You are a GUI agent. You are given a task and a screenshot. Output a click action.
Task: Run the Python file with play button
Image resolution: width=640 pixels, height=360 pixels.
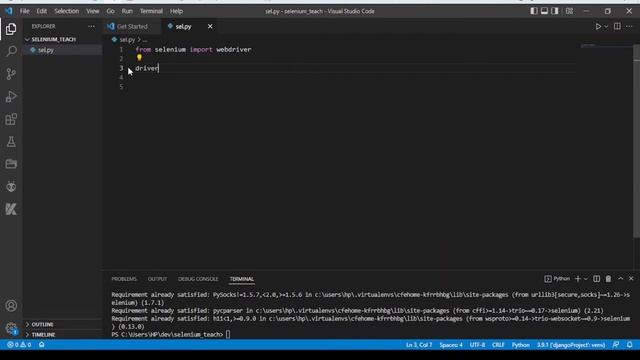coord(598,27)
